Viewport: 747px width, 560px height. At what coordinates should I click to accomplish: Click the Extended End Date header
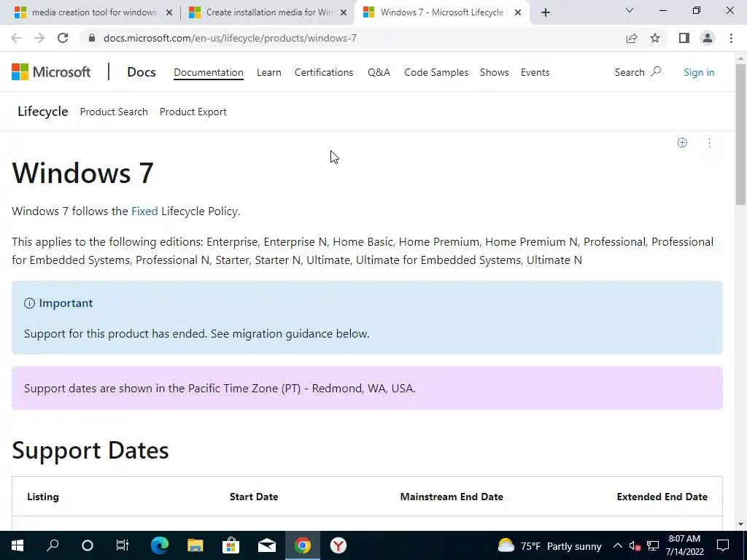662,497
